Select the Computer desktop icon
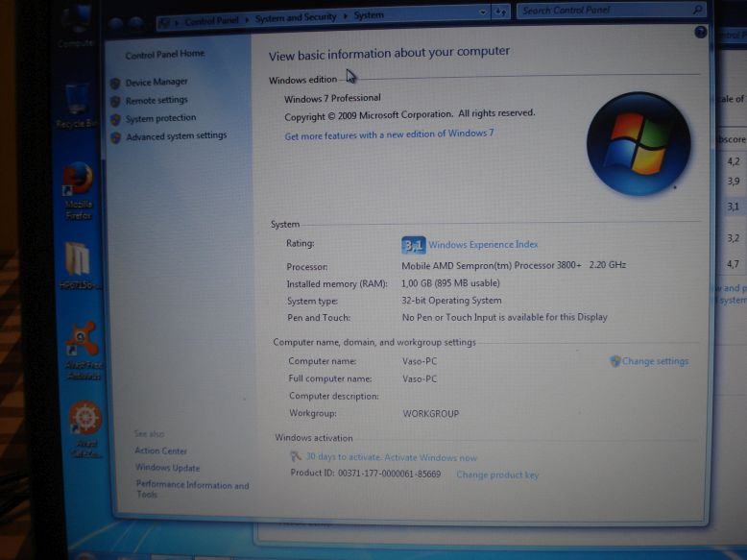 coord(76,26)
